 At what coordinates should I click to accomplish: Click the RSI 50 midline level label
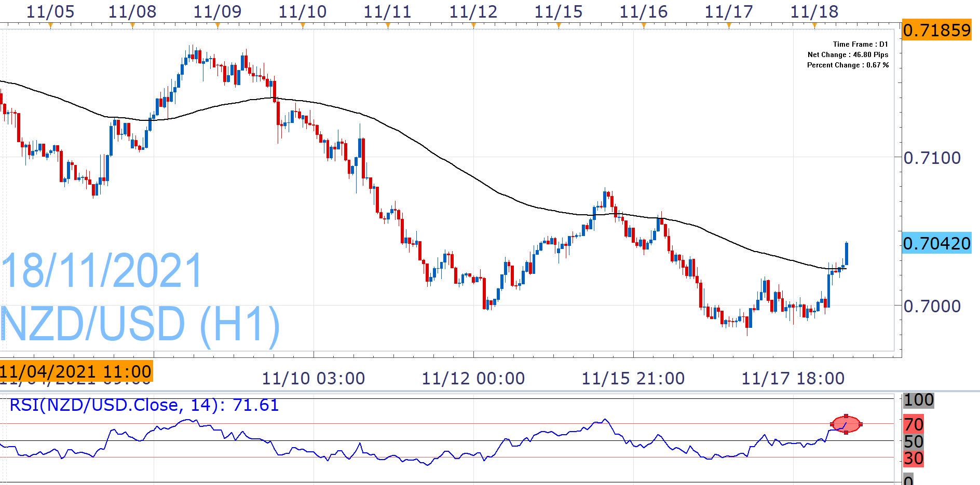click(914, 441)
